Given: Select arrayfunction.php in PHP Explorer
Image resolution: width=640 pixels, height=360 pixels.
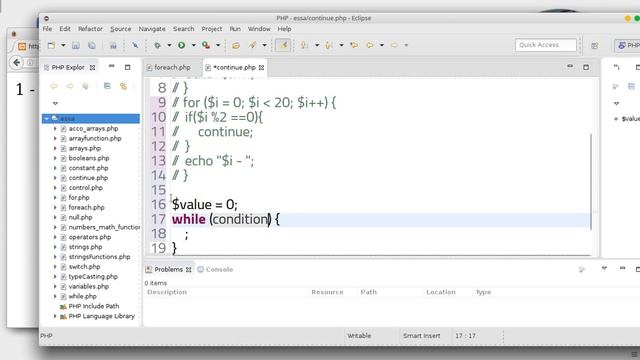Looking at the screenshot, I should [x=95, y=138].
